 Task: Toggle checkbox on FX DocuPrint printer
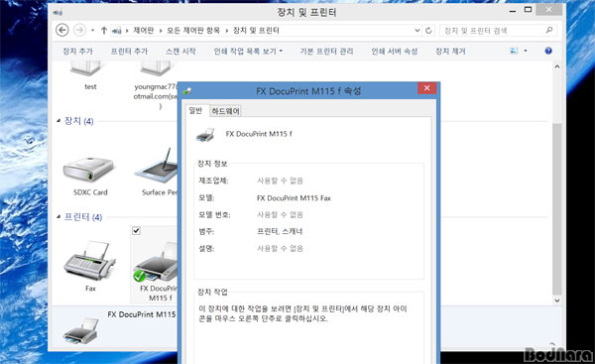(x=136, y=230)
